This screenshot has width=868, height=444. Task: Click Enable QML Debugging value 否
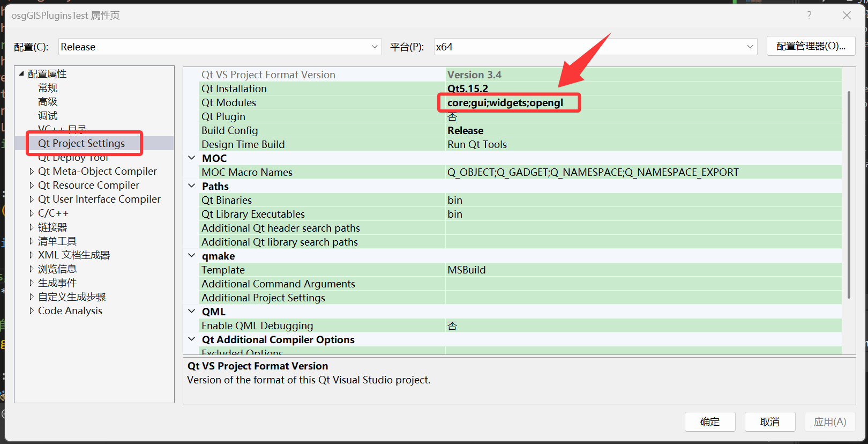(643, 325)
